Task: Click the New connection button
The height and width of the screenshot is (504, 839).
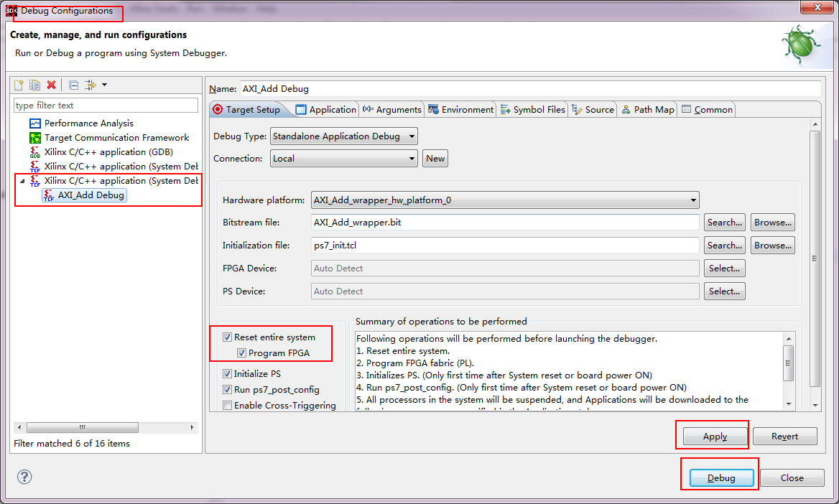Action: pos(435,159)
